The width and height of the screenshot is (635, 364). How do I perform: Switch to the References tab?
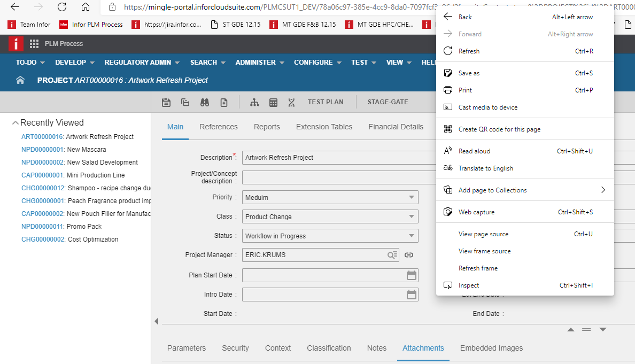tap(219, 127)
